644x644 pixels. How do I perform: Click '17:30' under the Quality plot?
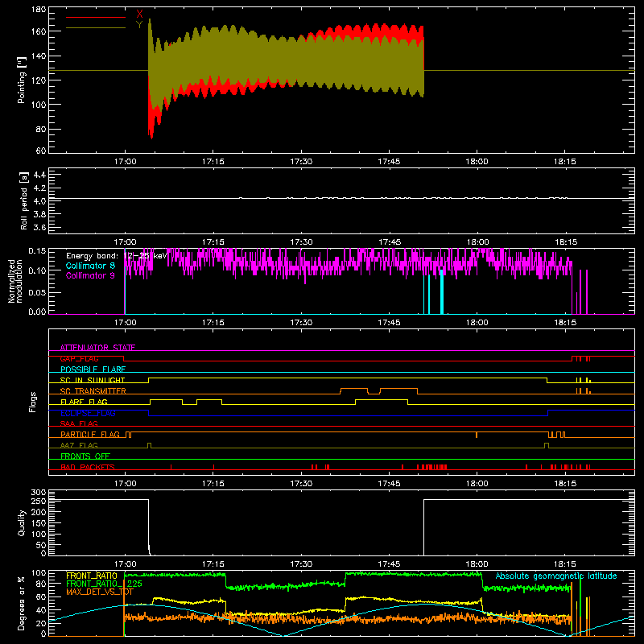(x=301, y=564)
